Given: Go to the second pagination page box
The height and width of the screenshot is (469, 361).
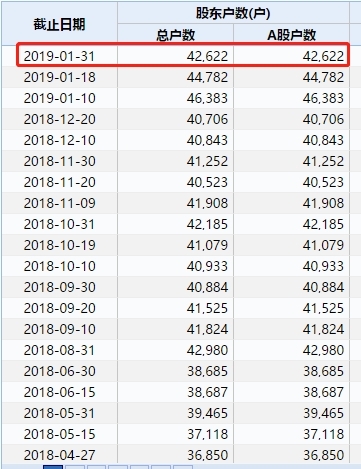Looking at the screenshot, I should [x=75, y=467].
